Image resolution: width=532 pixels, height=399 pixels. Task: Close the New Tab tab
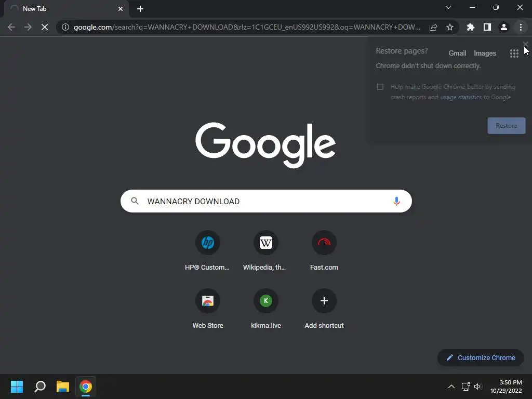(121, 9)
